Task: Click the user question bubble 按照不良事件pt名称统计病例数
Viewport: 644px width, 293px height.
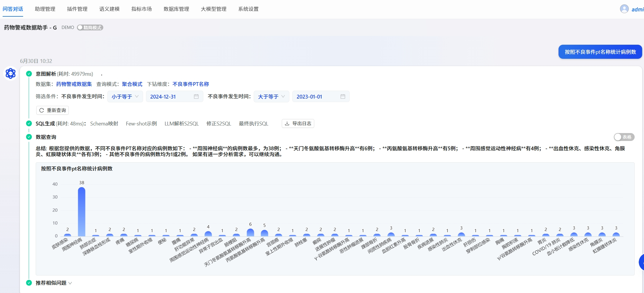Action: pyautogui.click(x=600, y=52)
